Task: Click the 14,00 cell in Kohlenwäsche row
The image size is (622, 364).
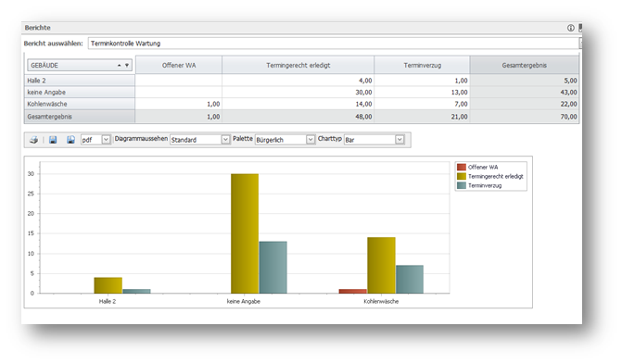Action: 298,104
